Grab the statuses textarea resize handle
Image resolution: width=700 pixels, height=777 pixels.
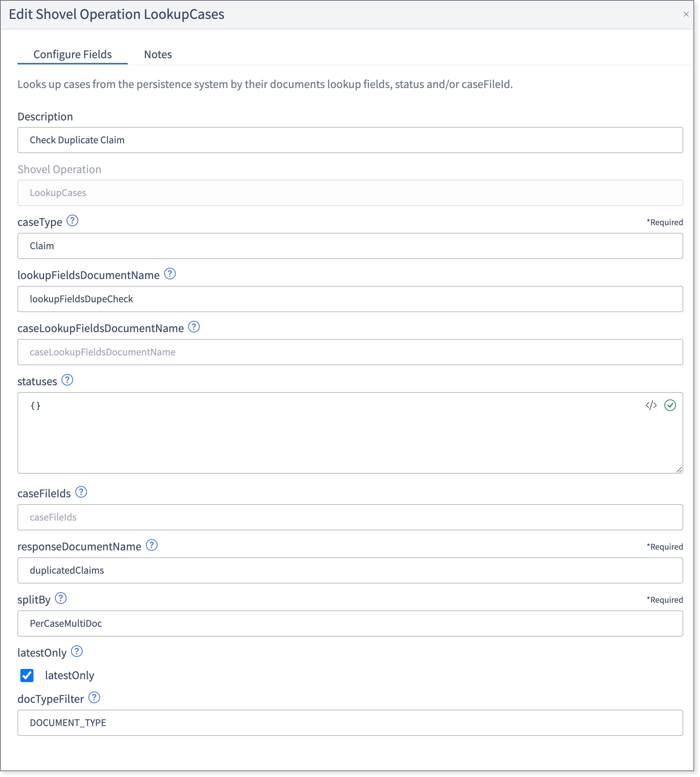pos(679,469)
